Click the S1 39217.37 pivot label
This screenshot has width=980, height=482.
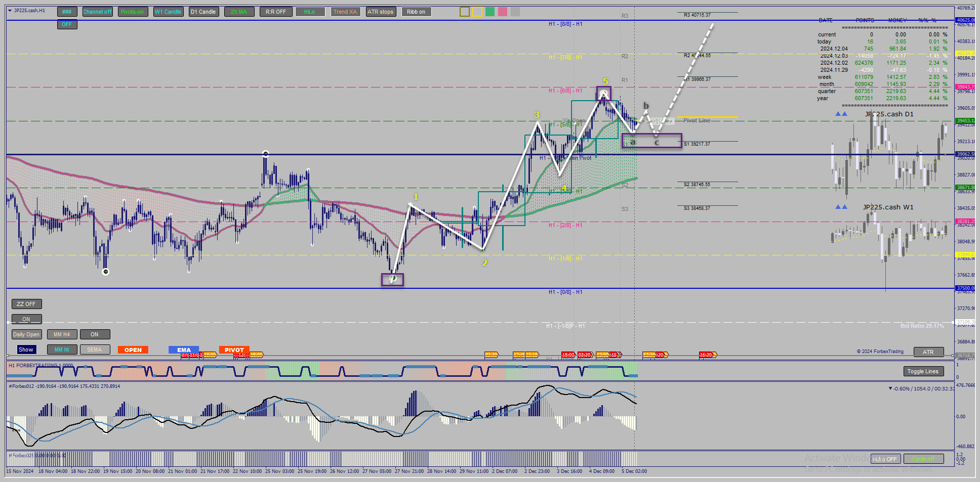697,144
